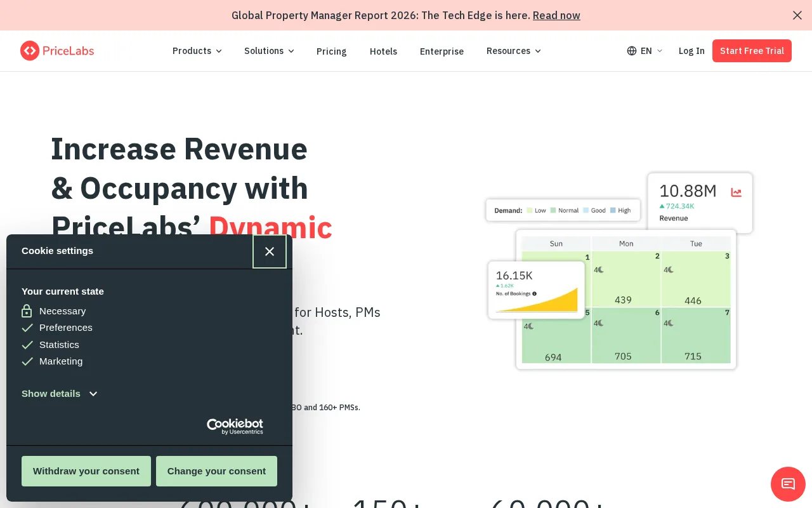Expand the Solutions menu
Viewport: 812px width, 508px height.
[269, 51]
